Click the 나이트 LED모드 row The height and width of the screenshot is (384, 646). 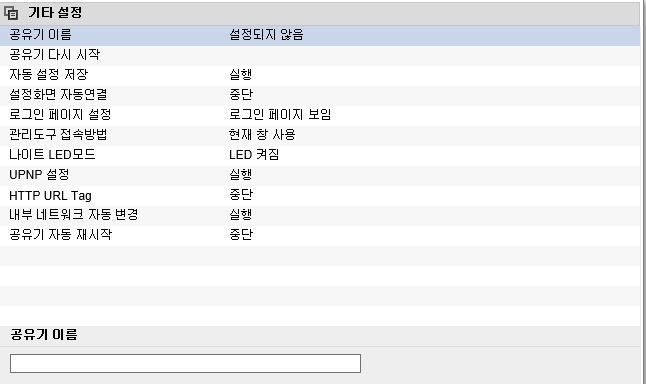[x=320, y=155]
